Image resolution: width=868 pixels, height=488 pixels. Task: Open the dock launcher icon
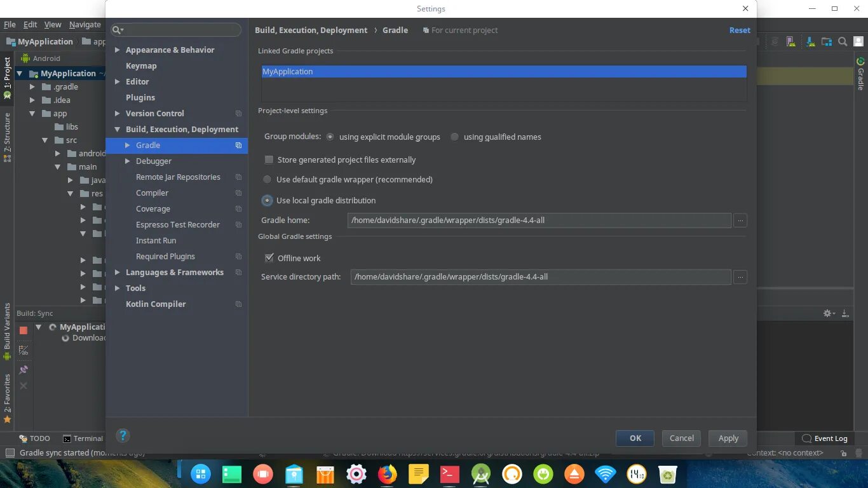[x=201, y=474]
